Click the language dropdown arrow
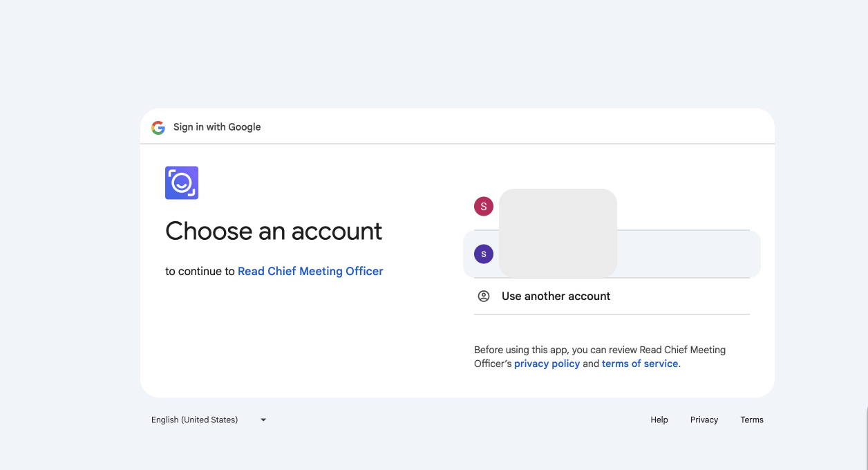Viewport: 868px width, 470px height. tap(263, 420)
